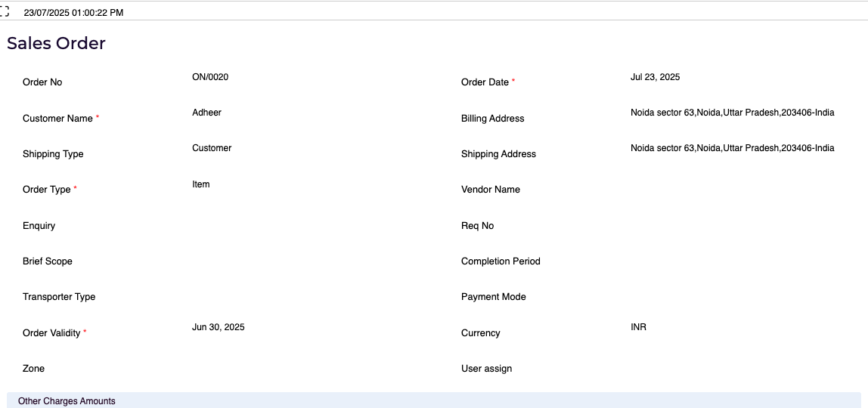Click the Zone label
This screenshot has height=408, width=868.
click(33, 369)
